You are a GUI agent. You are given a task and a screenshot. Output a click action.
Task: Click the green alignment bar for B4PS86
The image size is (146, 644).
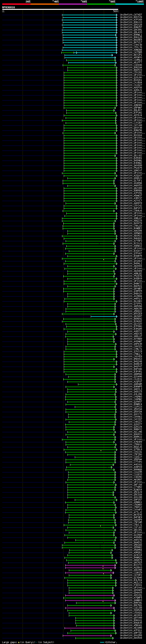[x=91, y=369]
